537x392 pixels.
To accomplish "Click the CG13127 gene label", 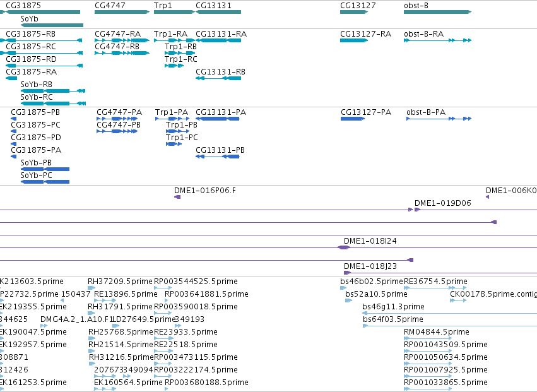I will coord(358,6).
